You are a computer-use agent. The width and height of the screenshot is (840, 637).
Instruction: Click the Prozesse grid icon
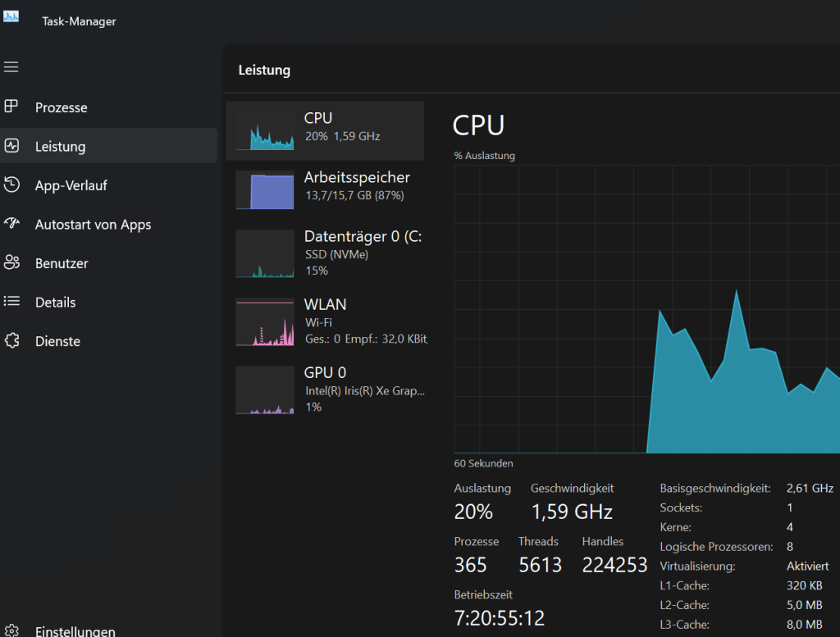(x=11, y=107)
